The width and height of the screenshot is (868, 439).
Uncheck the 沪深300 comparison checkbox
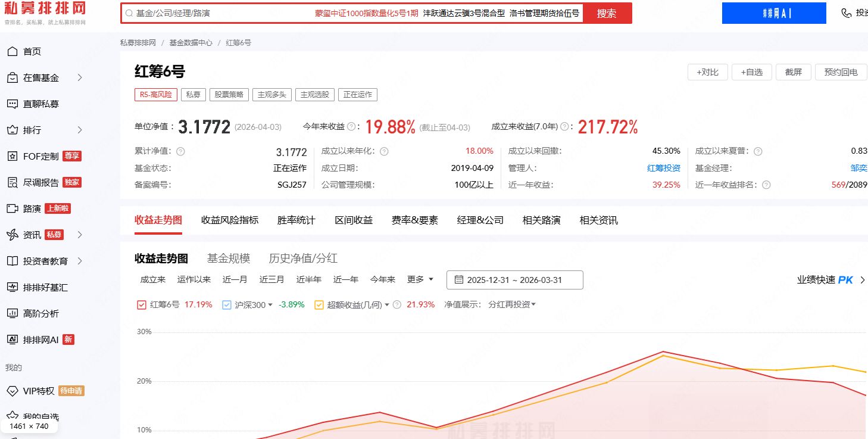(x=226, y=304)
